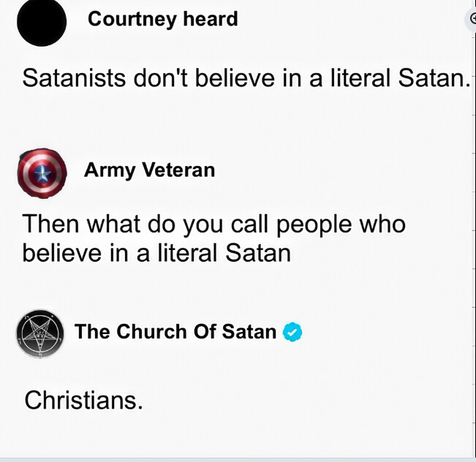Click The Church Of Satan account name
The width and height of the screenshot is (476, 462).
click(x=175, y=332)
